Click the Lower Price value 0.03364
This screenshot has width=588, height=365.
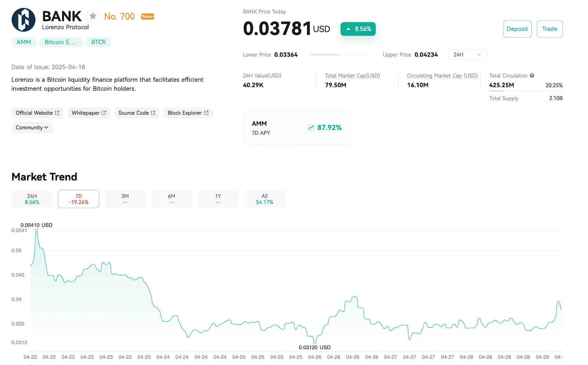coord(286,55)
